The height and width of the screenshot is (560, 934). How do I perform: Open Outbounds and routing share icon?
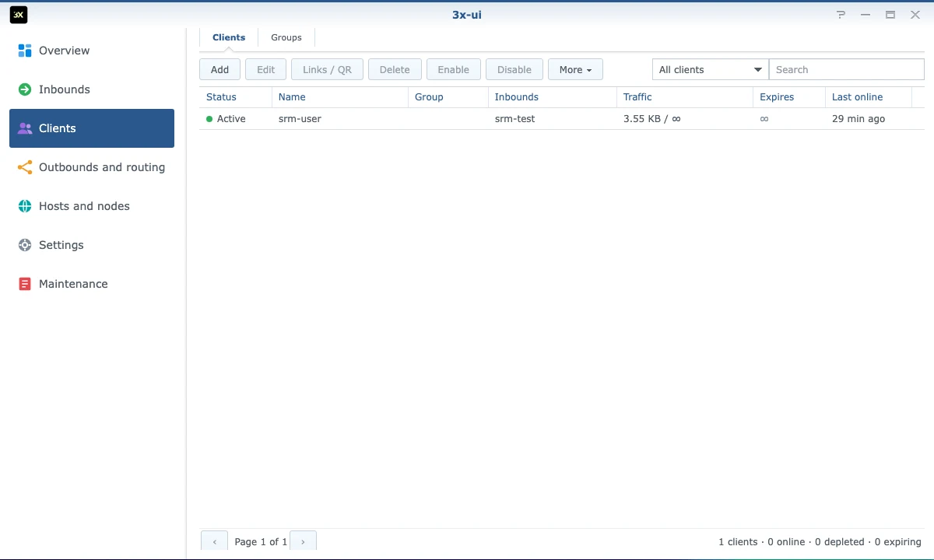pos(25,167)
